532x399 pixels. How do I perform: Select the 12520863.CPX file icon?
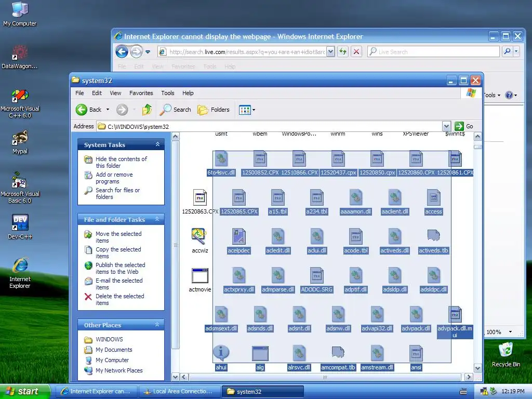[x=200, y=198]
